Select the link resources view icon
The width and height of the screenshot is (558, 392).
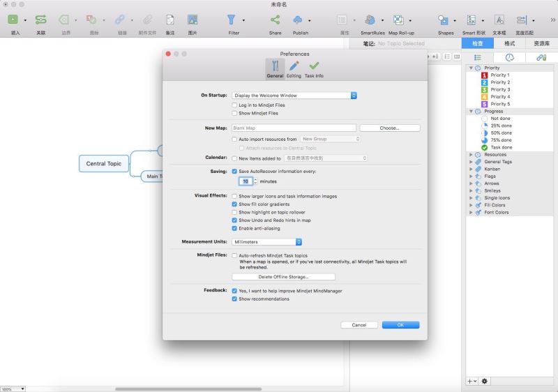click(x=541, y=57)
